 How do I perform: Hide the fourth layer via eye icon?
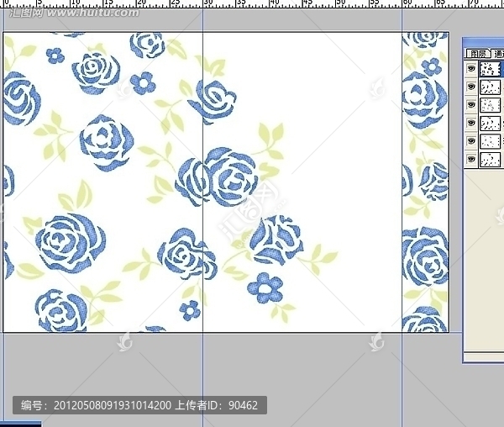pyautogui.click(x=471, y=123)
